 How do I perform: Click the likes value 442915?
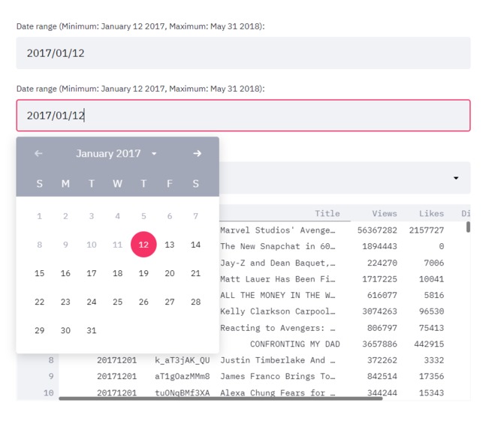click(429, 344)
